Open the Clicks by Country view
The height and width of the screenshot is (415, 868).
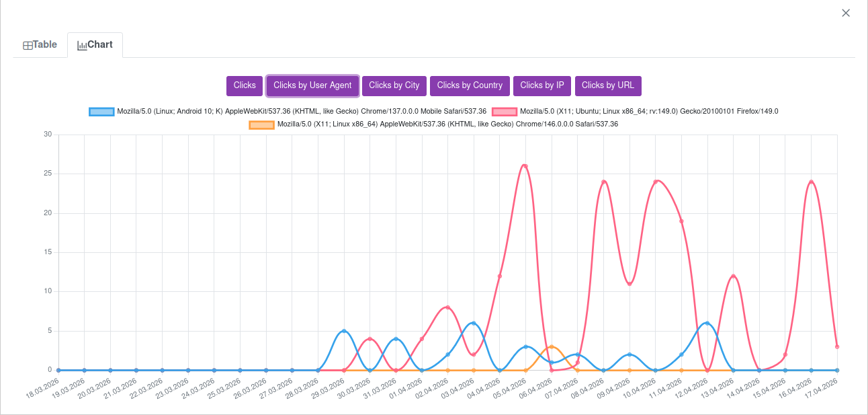(470, 85)
